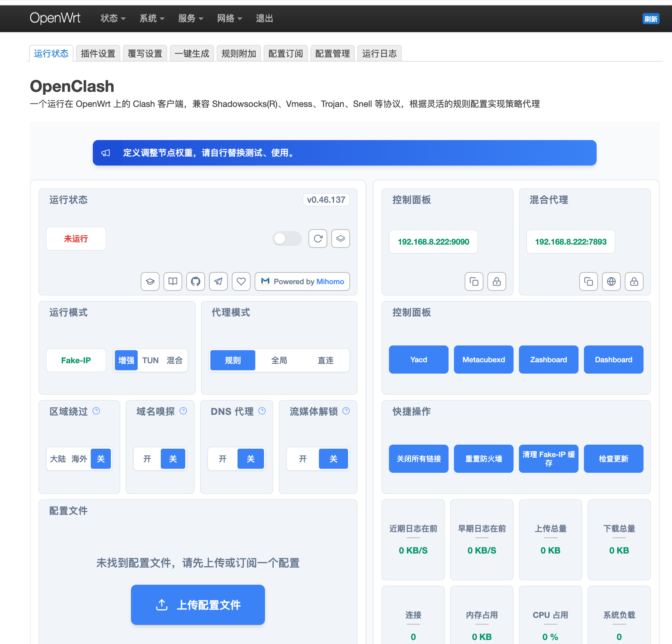Viewport: 672px width, 644px height.
Task: Click 关闭所有链接 button
Action: (418, 458)
